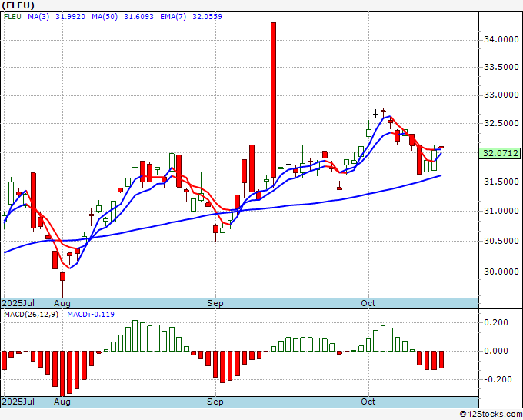Click the MA(50) value 31.6093

pyautogui.click(x=138, y=16)
